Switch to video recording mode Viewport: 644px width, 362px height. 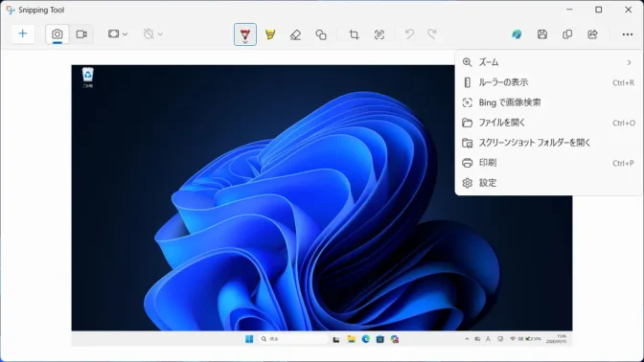pyautogui.click(x=81, y=34)
